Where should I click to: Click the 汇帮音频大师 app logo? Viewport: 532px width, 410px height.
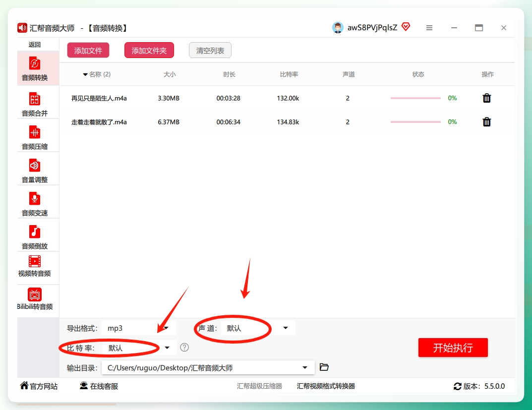(22, 28)
